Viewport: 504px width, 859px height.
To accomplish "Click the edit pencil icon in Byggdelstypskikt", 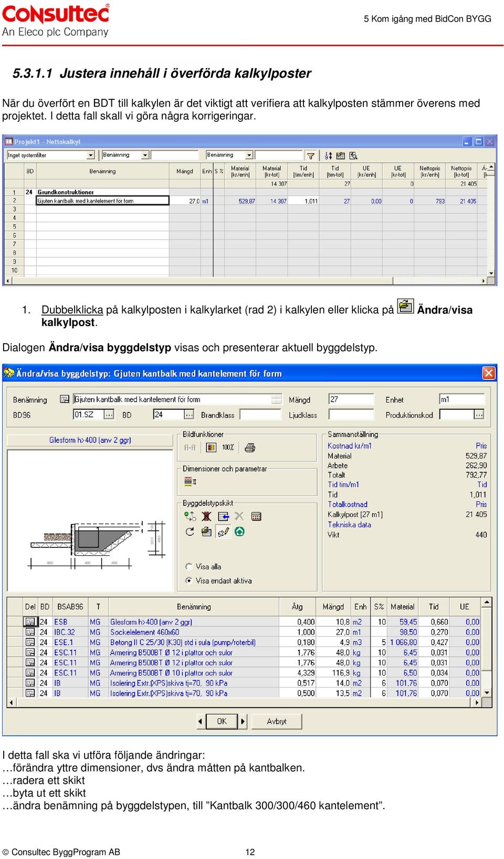I will point(223,532).
